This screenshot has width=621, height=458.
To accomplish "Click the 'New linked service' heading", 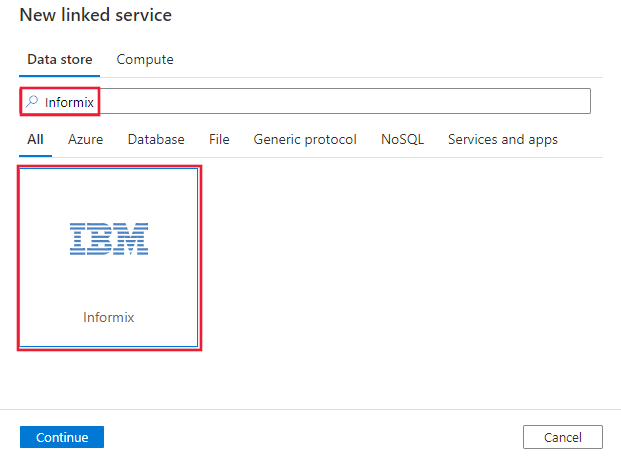I will [x=95, y=15].
